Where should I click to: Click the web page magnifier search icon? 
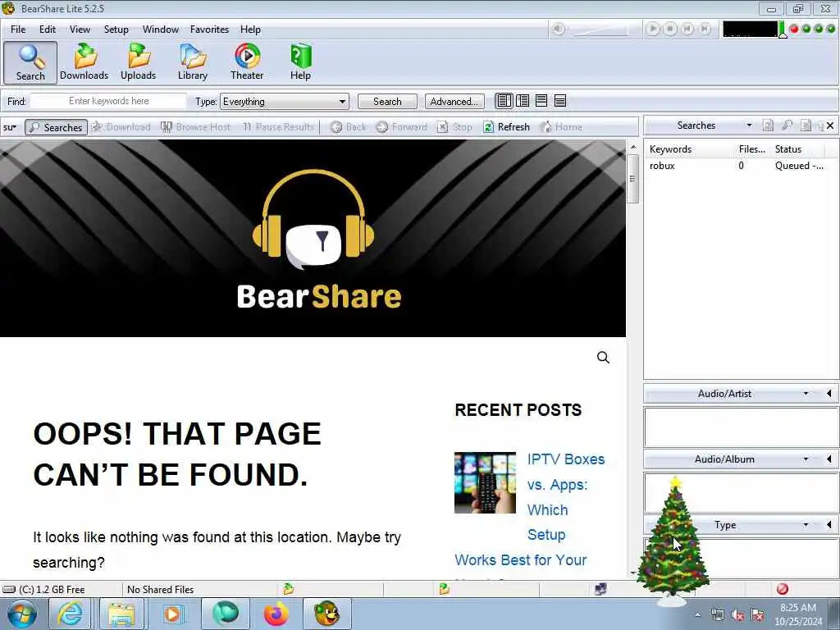coord(603,358)
